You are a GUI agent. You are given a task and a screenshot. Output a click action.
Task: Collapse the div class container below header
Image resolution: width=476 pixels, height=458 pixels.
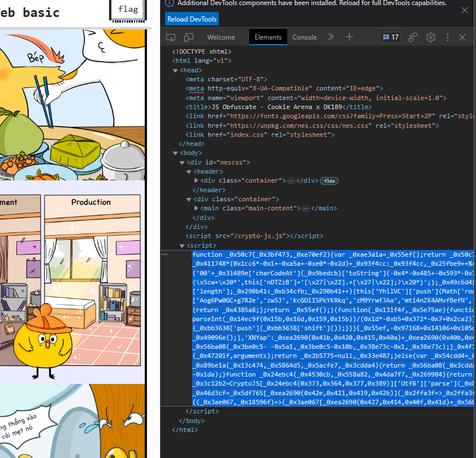tap(189, 200)
